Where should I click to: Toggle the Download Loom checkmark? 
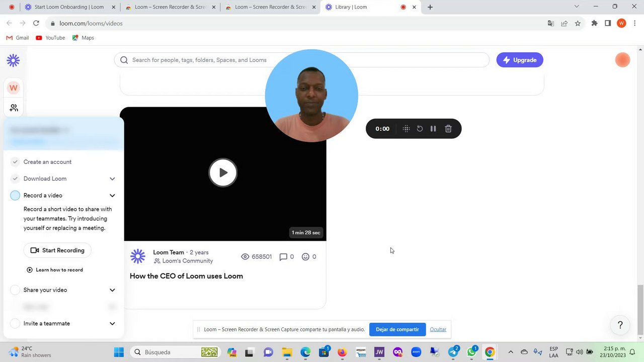15,178
